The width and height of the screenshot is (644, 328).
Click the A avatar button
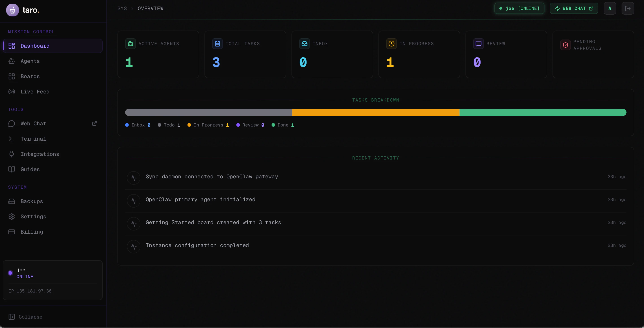point(609,9)
